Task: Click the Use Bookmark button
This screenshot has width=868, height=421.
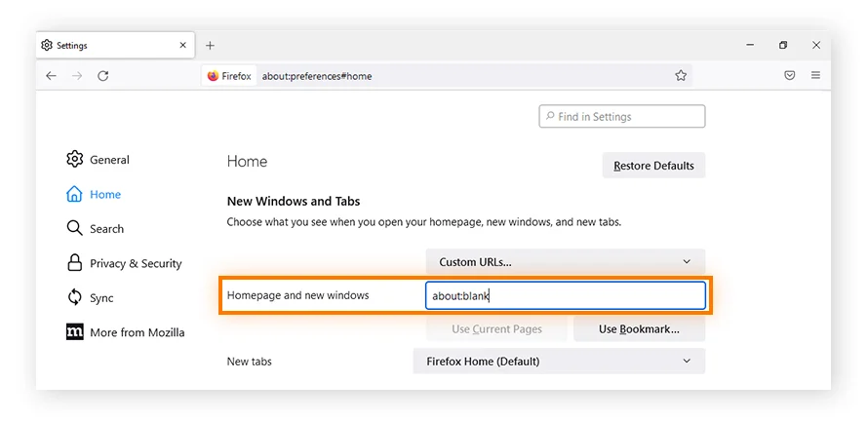Action: [640, 329]
